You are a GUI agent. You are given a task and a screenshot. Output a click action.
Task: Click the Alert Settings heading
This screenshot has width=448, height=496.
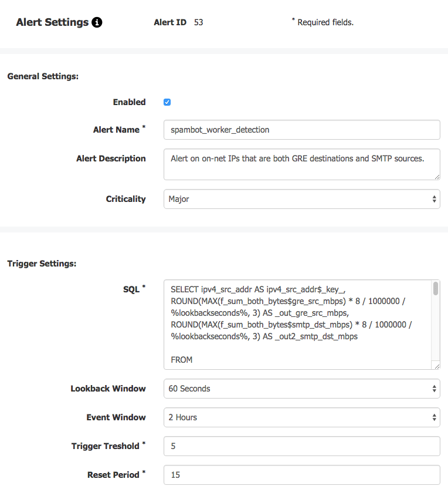pyautogui.click(x=52, y=22)
